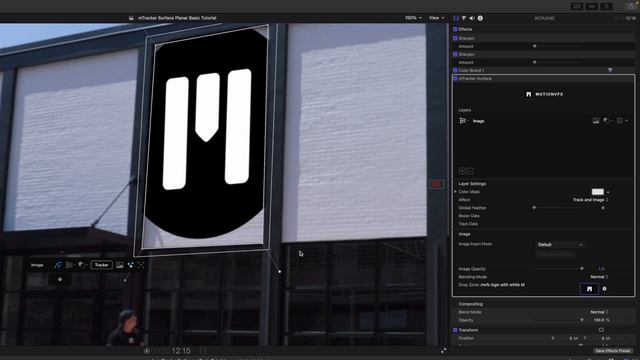This screenshot has height=360, width=640.
Task: Toggle the Effects section checkbox
Action: (455, 29)
